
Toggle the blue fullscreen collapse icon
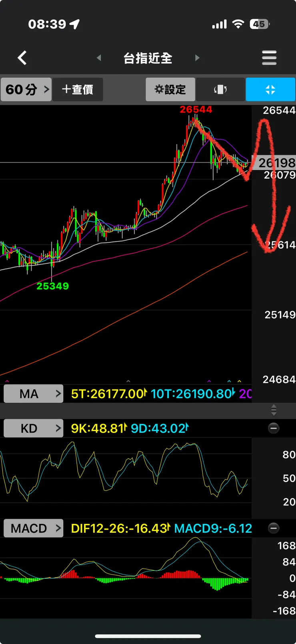[x=270, y=90]
